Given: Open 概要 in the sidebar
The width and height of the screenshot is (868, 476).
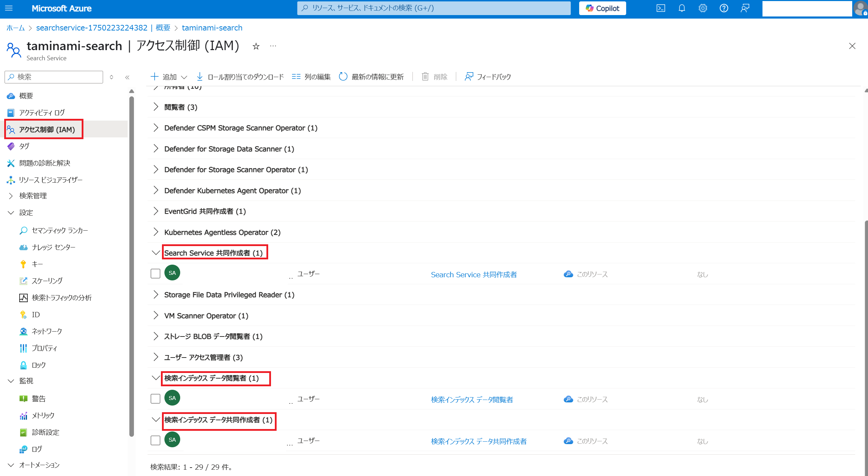Looking at the screenshot, I should point(26,96).
